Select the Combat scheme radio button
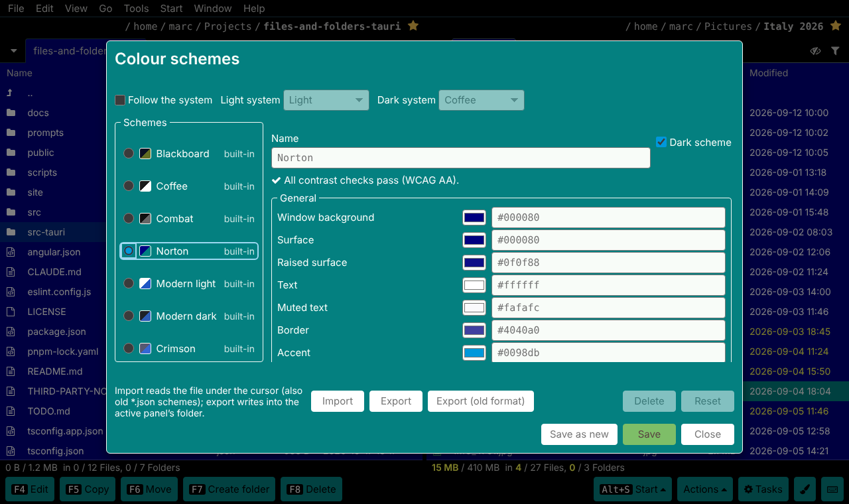This screenshot has height=504, width=849. tap(129, 219)
